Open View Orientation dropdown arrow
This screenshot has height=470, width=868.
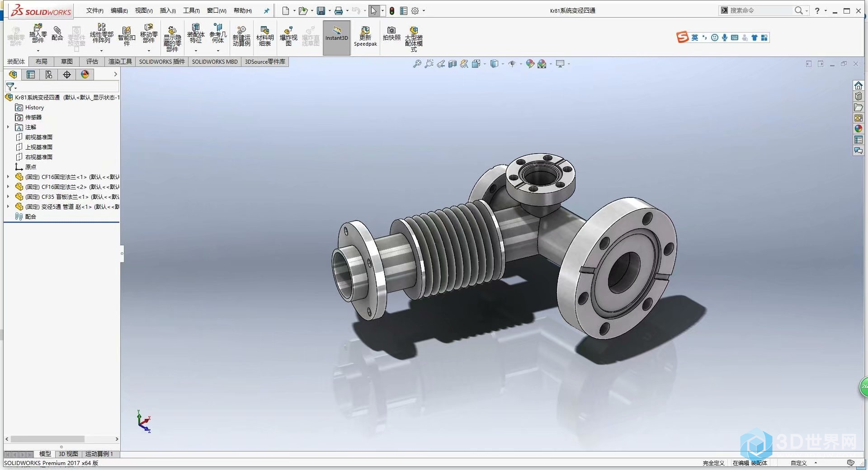coord(485,64)
